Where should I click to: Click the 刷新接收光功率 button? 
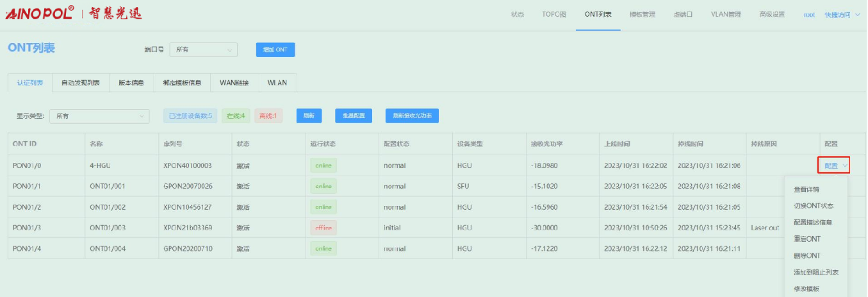(412, 116)
